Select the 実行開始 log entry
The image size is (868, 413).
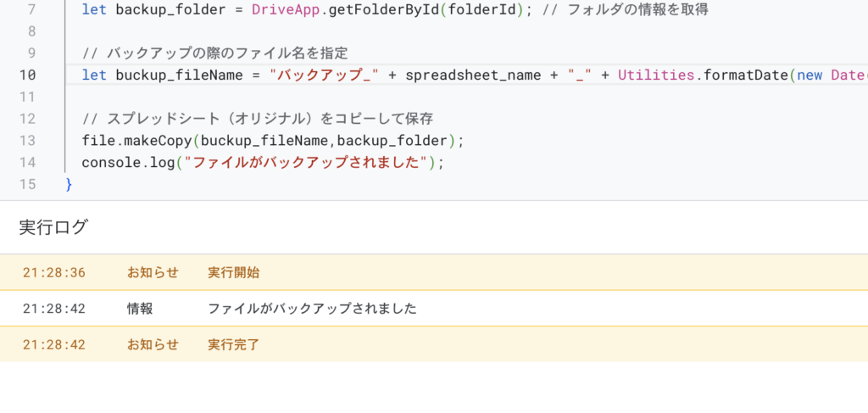point(234,272)
